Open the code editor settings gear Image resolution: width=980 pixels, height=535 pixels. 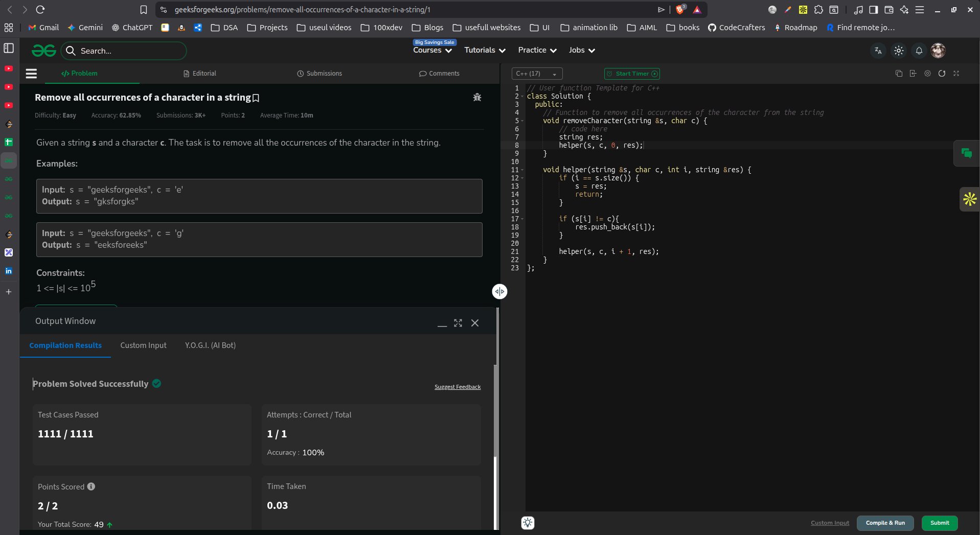pos(927,74)
